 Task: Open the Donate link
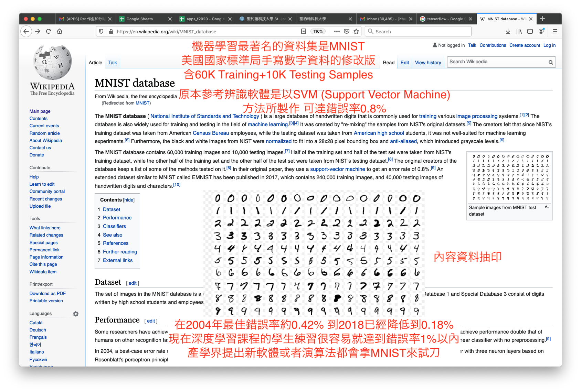pos(36,155)
